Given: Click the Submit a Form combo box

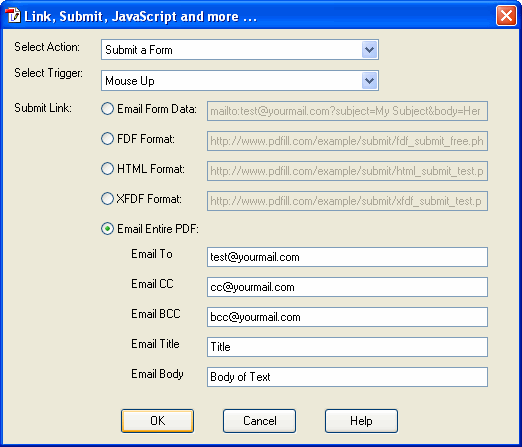Looking at the screenshot, I should pos(240,50).
